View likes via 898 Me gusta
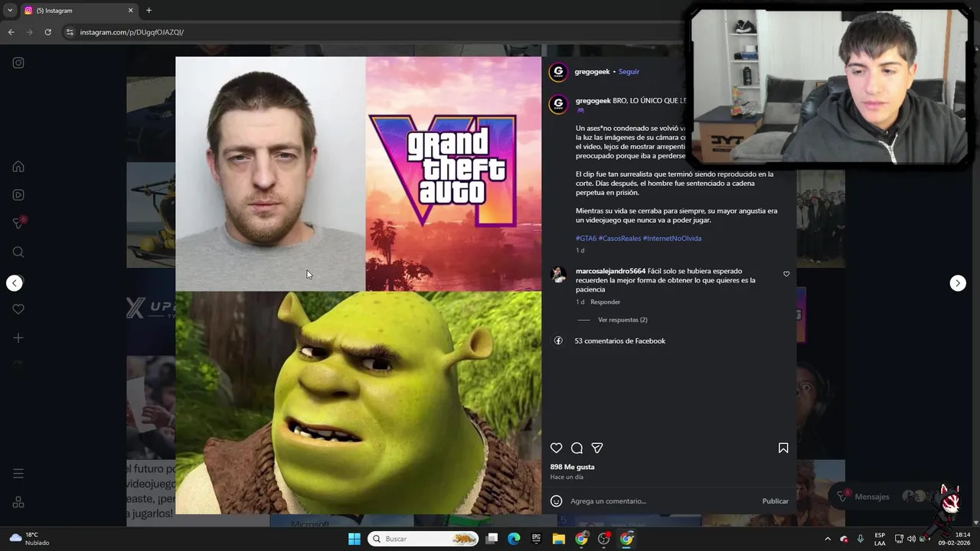 (572, 467)
